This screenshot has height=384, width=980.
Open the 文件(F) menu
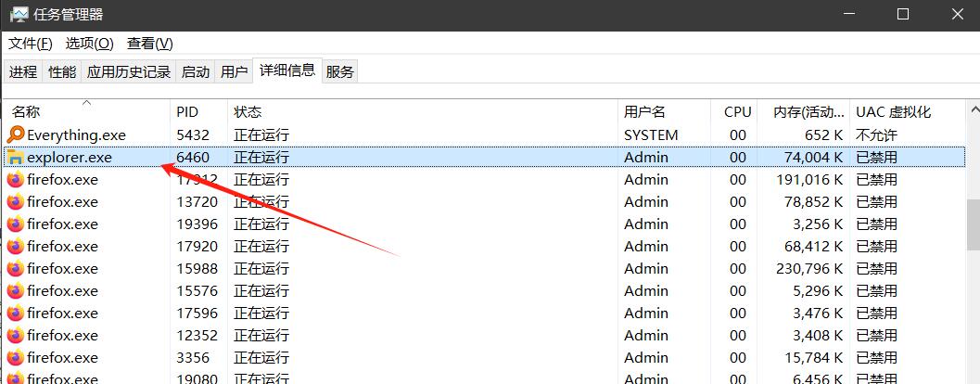[30, 44]
